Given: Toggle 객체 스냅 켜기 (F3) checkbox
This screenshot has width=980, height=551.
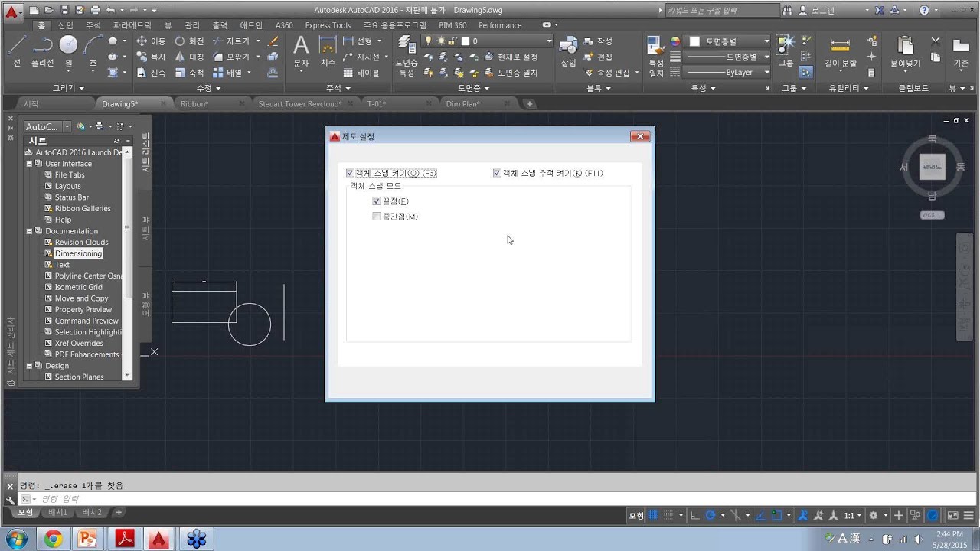Looking at the screenshot, I should point(350,173).
